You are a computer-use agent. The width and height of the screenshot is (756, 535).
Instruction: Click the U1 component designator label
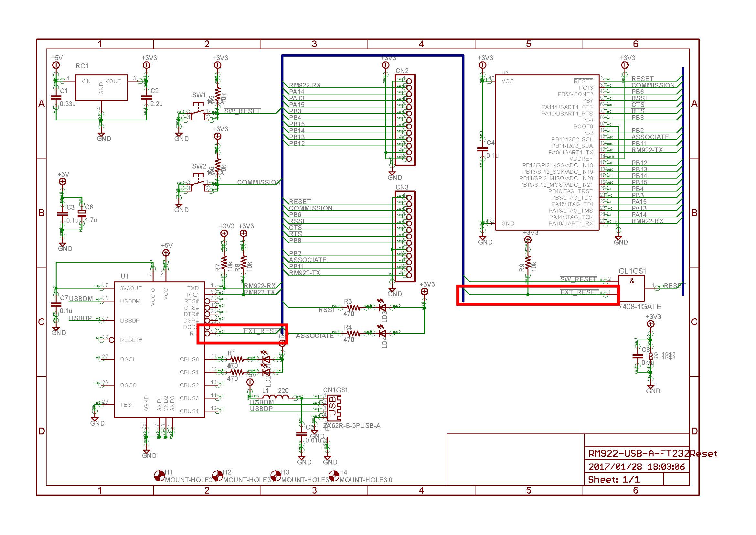124,276
